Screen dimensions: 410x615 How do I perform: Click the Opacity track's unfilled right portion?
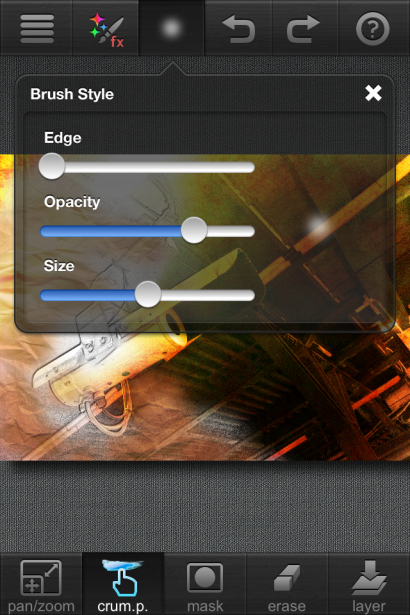click(231, 231)
